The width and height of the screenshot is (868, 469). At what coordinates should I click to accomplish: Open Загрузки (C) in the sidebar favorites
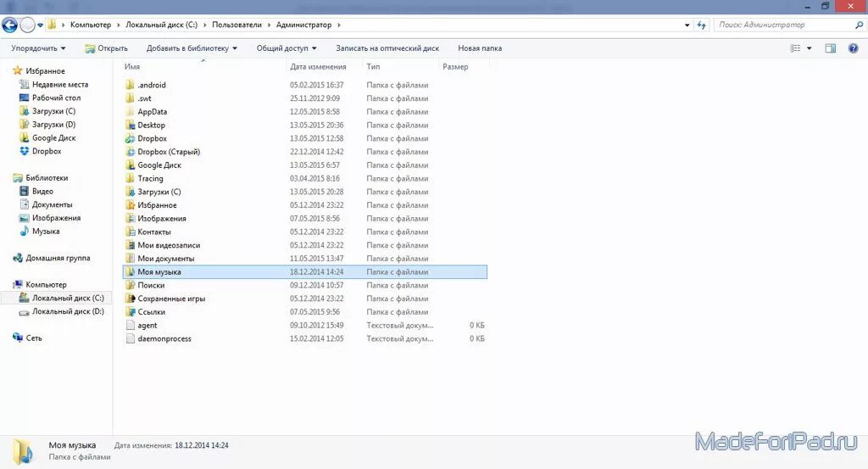tap(47, 111)
